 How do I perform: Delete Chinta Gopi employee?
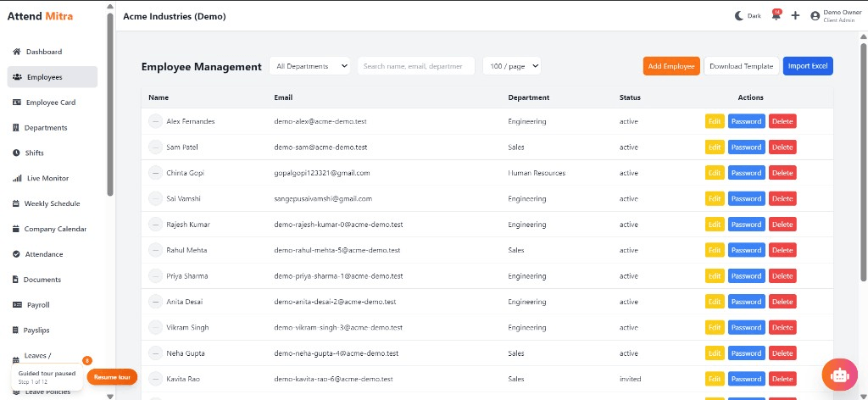point(782,173)
